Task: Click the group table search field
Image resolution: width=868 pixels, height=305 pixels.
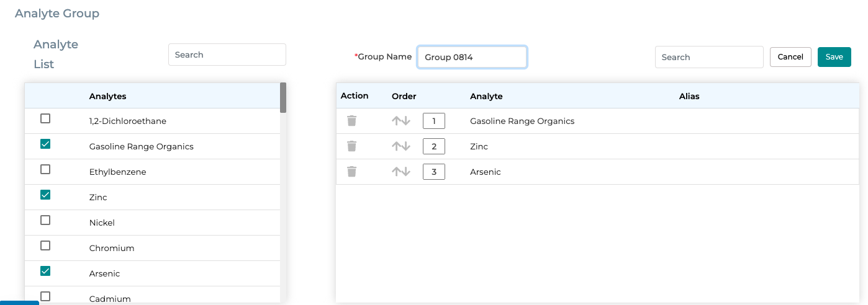Action: (709, 57)
